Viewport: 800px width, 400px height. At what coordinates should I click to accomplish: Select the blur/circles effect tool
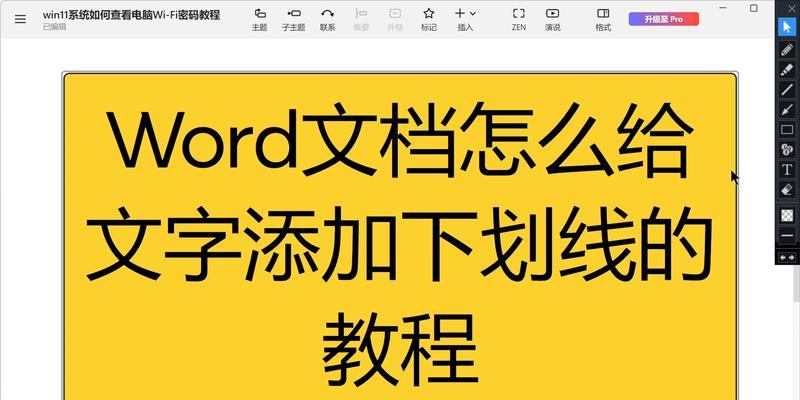click(787, 149)
